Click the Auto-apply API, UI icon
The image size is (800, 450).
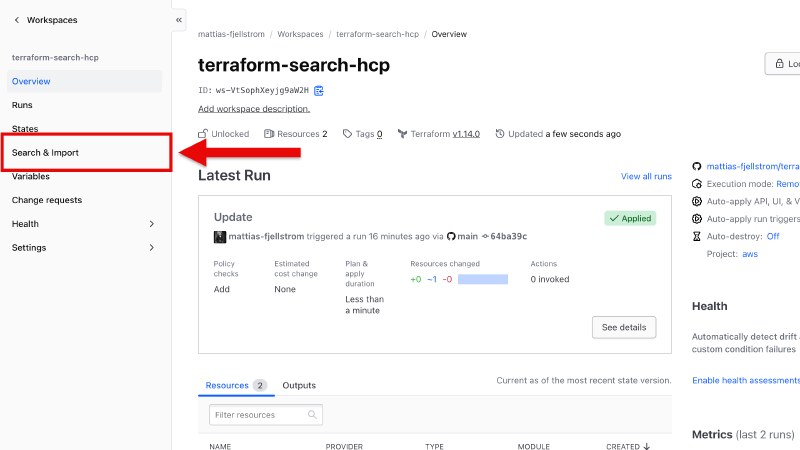coord(697,201)
